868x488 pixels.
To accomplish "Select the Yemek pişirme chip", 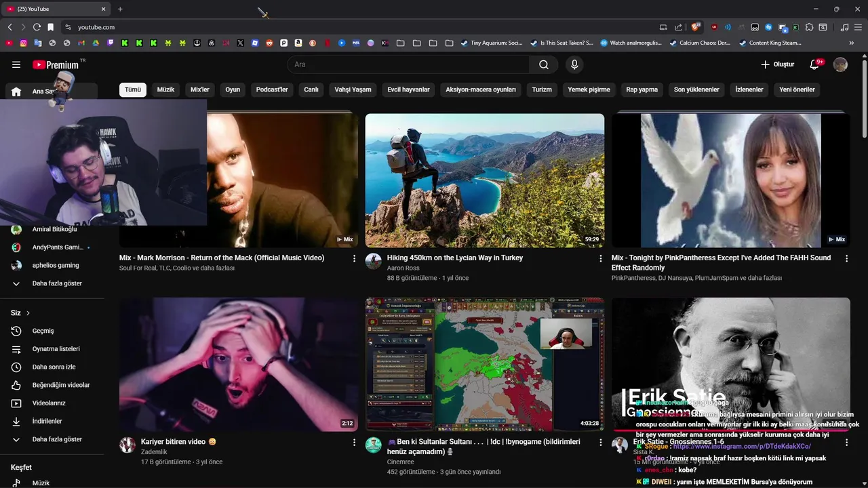I will pos(589,89).
